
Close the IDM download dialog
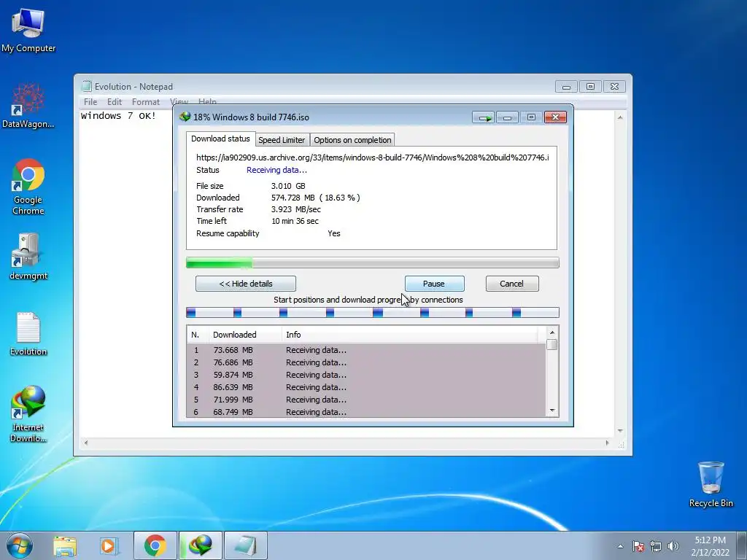(x=555, y=117)
